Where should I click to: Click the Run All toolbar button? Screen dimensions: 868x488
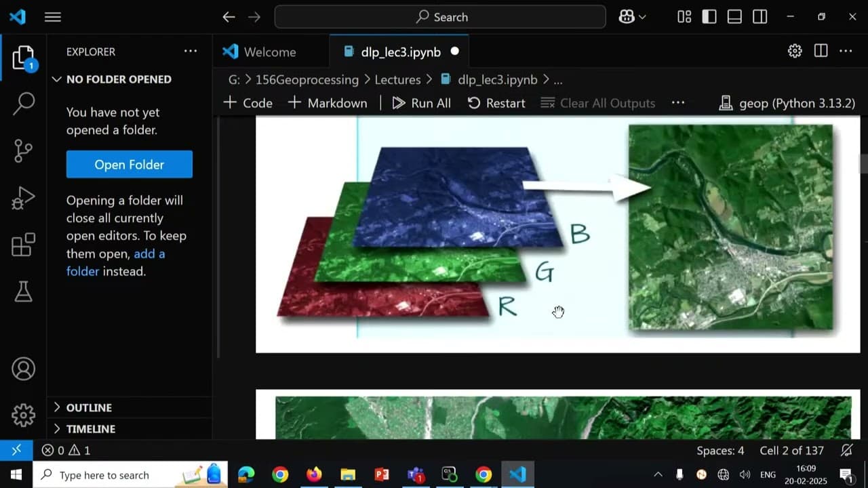coord(422,103)
